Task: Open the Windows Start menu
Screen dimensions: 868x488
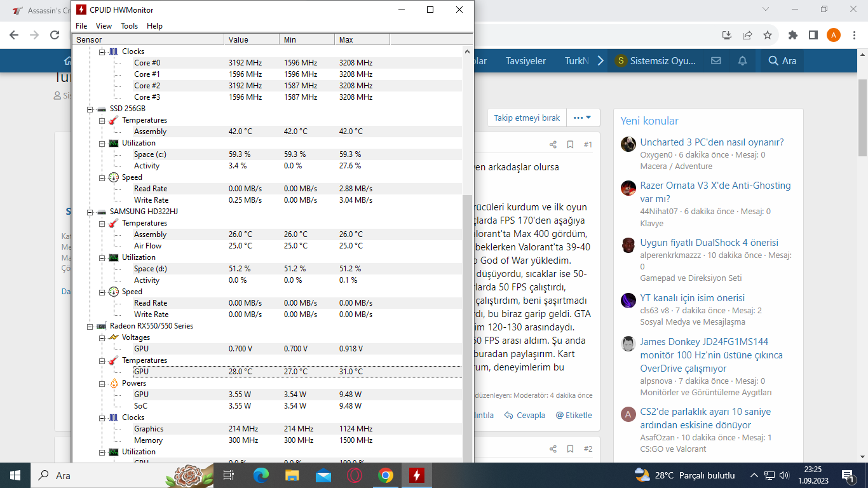Action: (x=15, y=475)
